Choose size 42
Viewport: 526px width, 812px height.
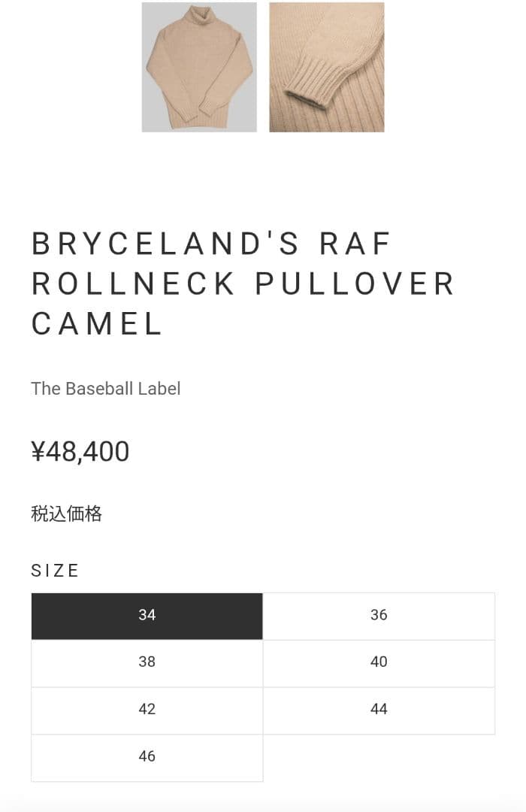point(147,710)
